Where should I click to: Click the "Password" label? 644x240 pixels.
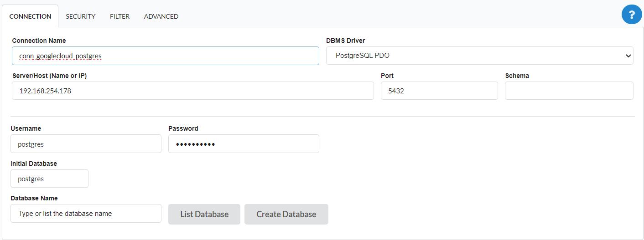tap(183, 128)
